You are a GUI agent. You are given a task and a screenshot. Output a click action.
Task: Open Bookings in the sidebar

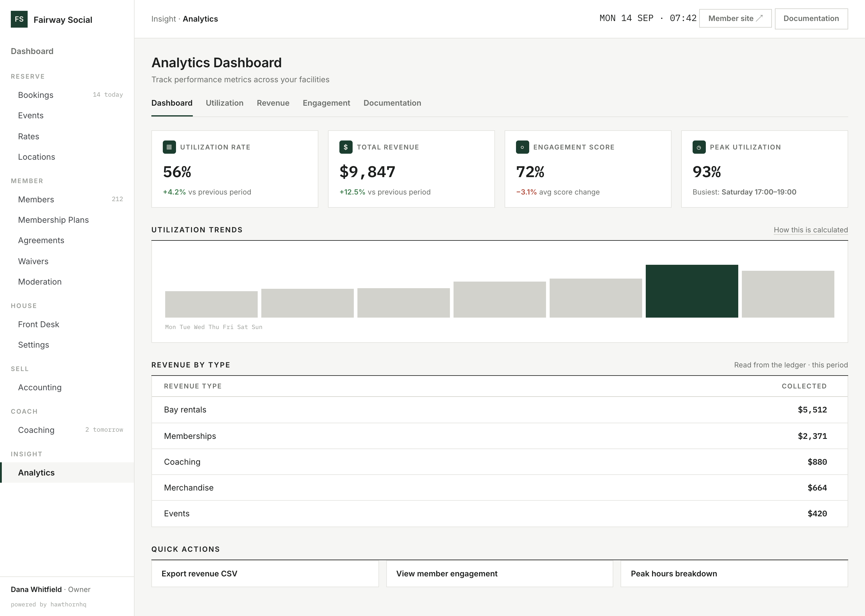(67, 95)
